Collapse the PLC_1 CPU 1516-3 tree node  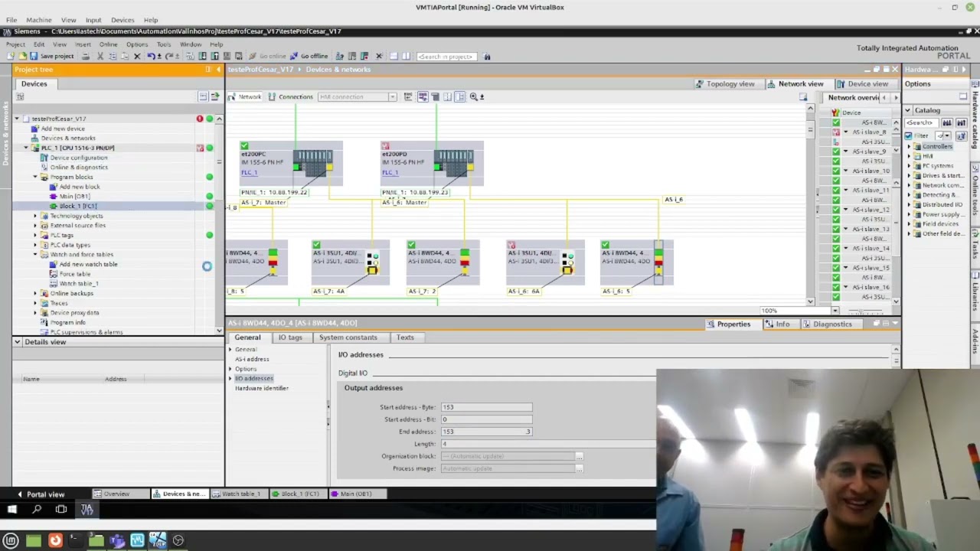click(26, 148)
